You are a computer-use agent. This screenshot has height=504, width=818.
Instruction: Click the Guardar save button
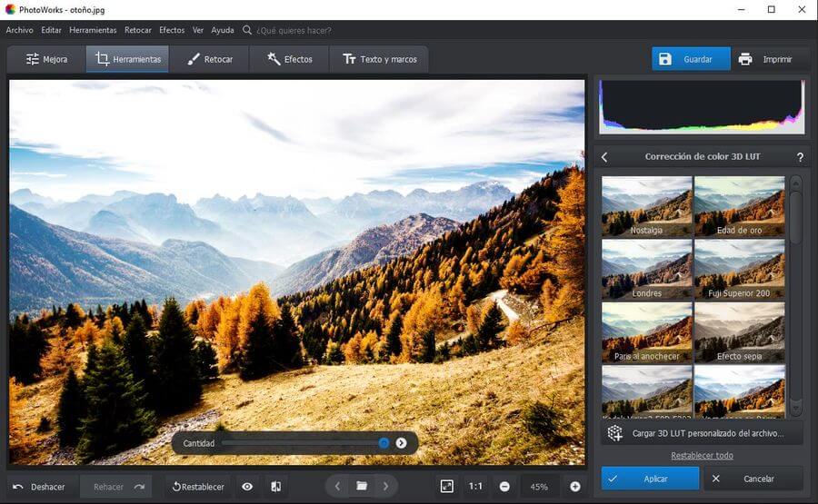[x=691, y=59]
